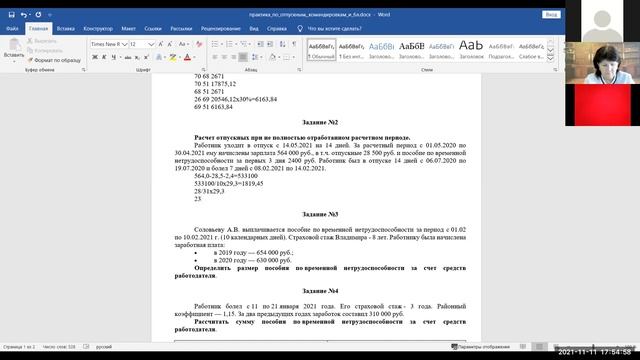This screenshot has height=360, width=640.
Task: Toggle justify alignment
Action: (243, 58)
